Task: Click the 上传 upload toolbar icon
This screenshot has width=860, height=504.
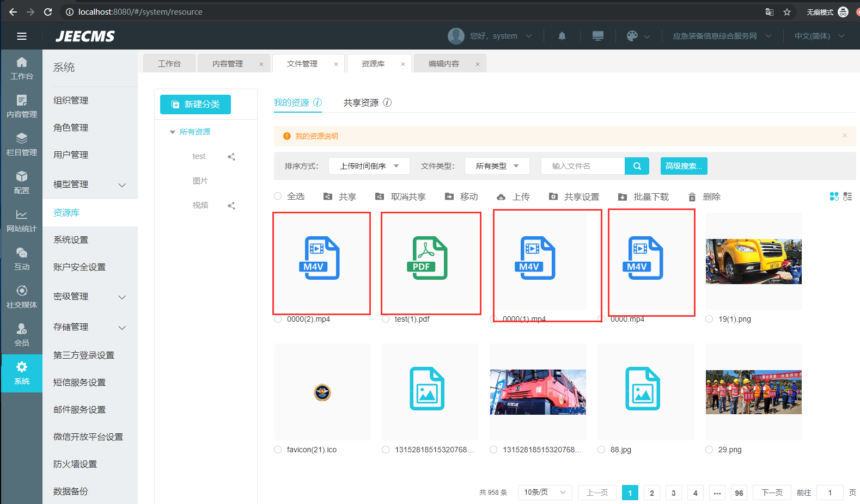Action: pos(501,197)
